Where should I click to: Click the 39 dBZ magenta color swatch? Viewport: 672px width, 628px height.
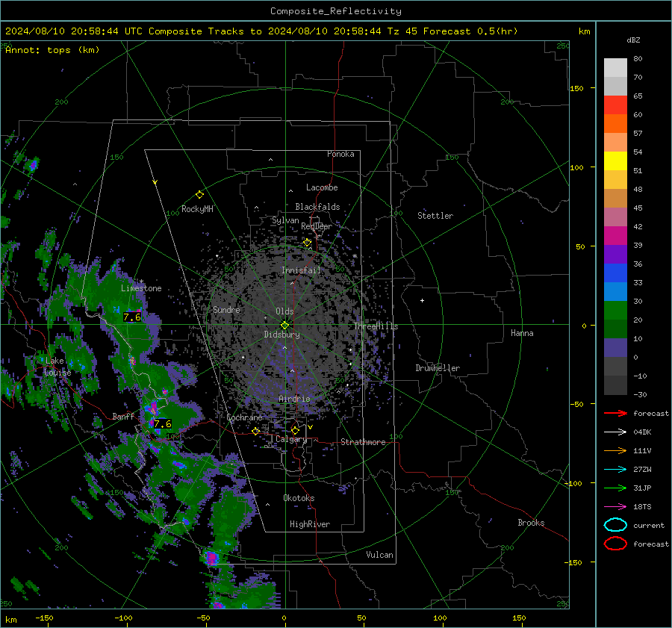[x=615, y=235]
